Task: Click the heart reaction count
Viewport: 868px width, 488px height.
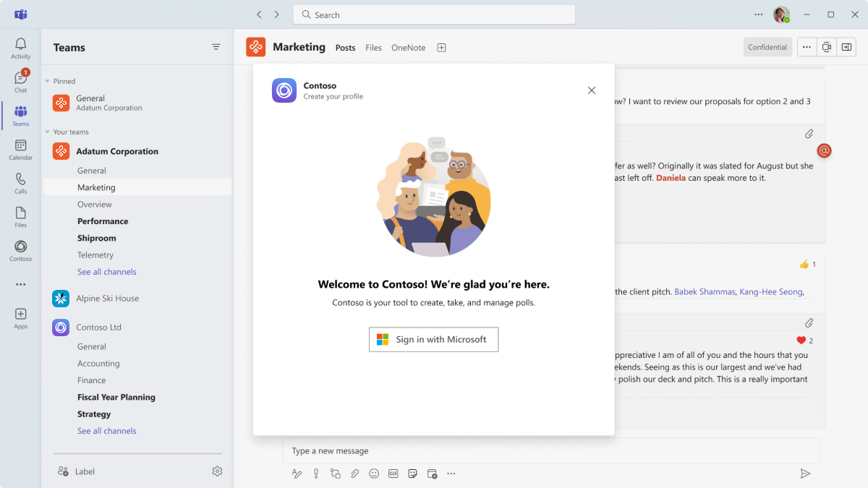Action: click(x=805, y=341)
